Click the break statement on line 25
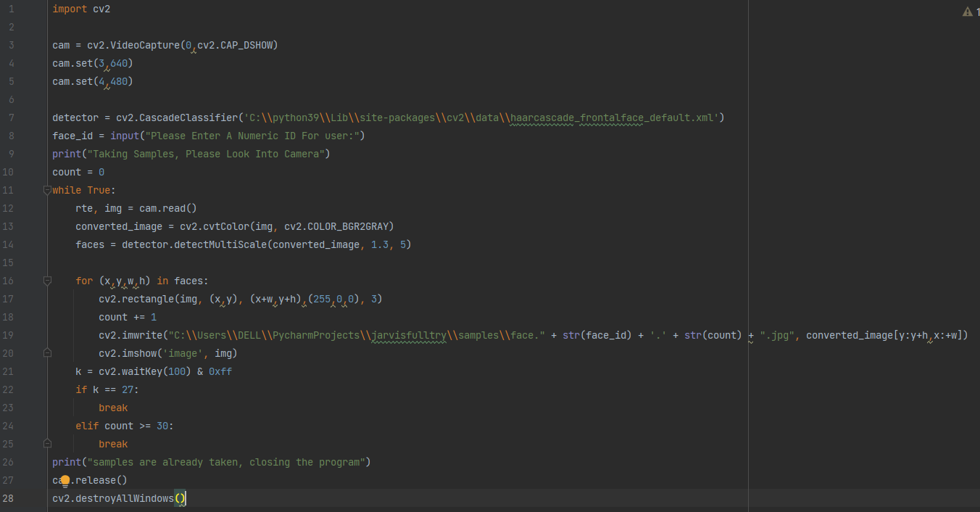This screenshot has height=512, width=980. [x=113, y=444]
